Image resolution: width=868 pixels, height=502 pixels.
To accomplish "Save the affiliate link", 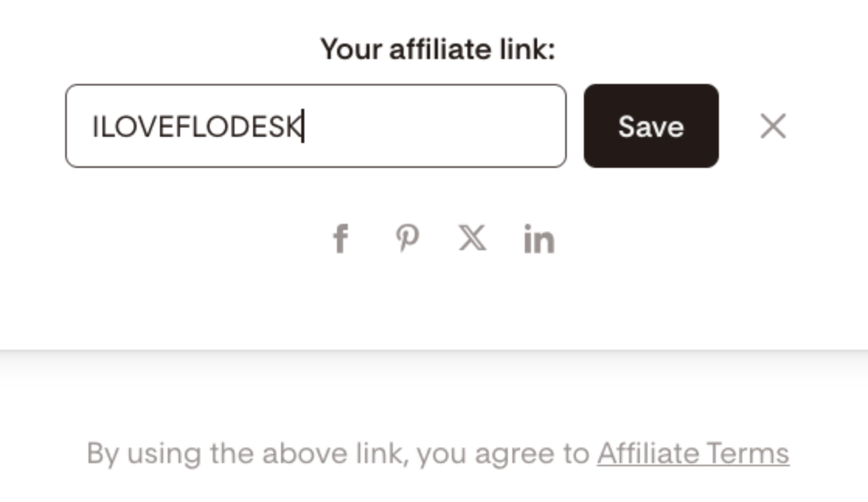I will click(651, 126).
